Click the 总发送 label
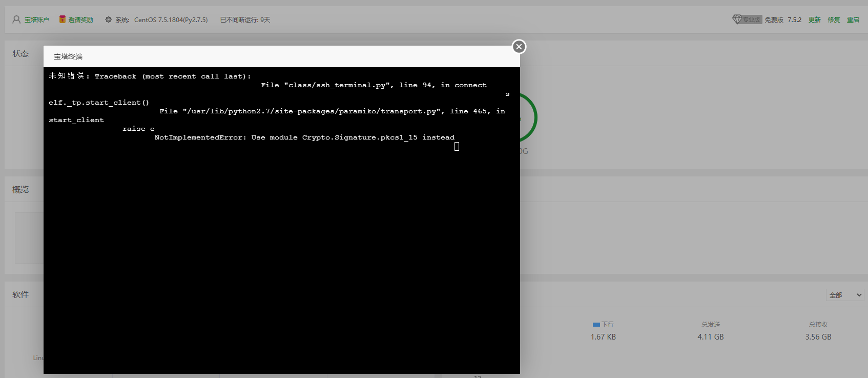 (x=711, y=325)
